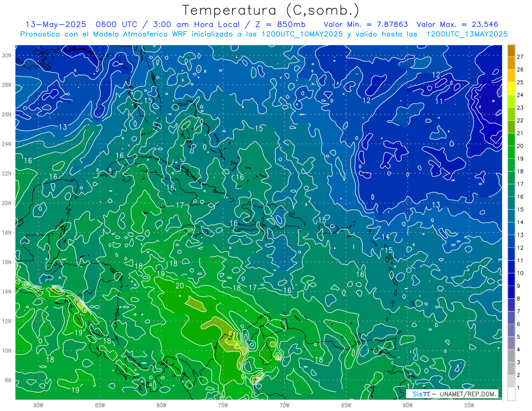
Task: Click the '16N' latitude axis label
Action: (7, 262)
